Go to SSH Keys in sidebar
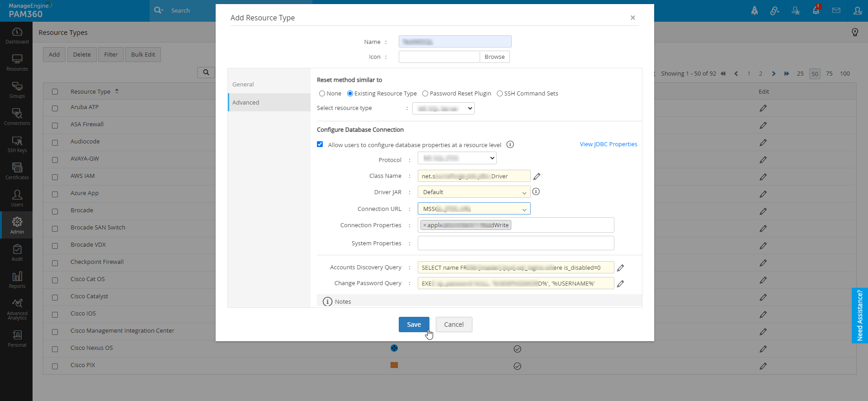 pos(17,144)
